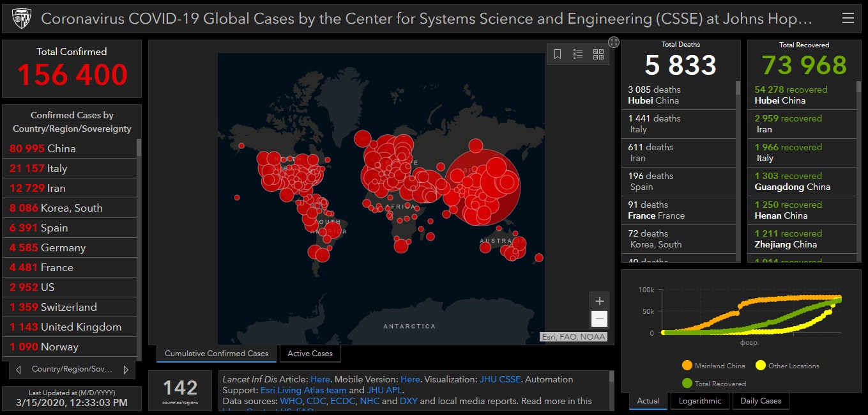Screen dimensions: 868x415
Task: Open the JHU CSSE visualization link
Action: click(x=500, y=379)
